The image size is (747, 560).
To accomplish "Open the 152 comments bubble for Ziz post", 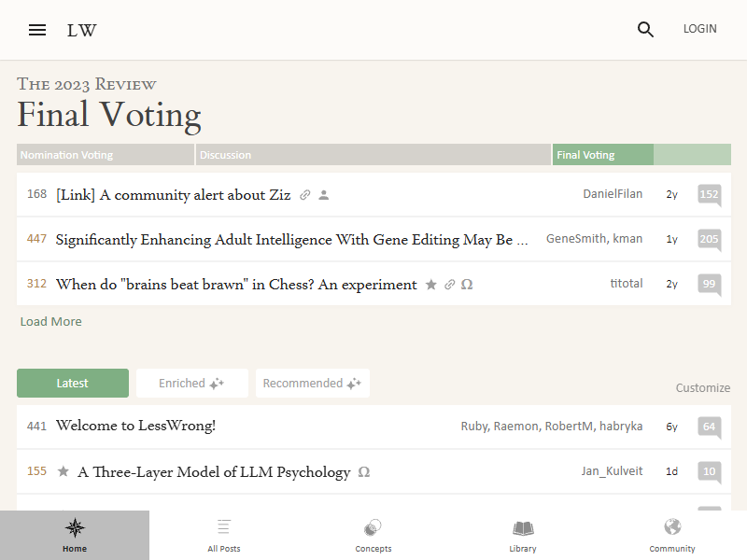I will (709, 195).
